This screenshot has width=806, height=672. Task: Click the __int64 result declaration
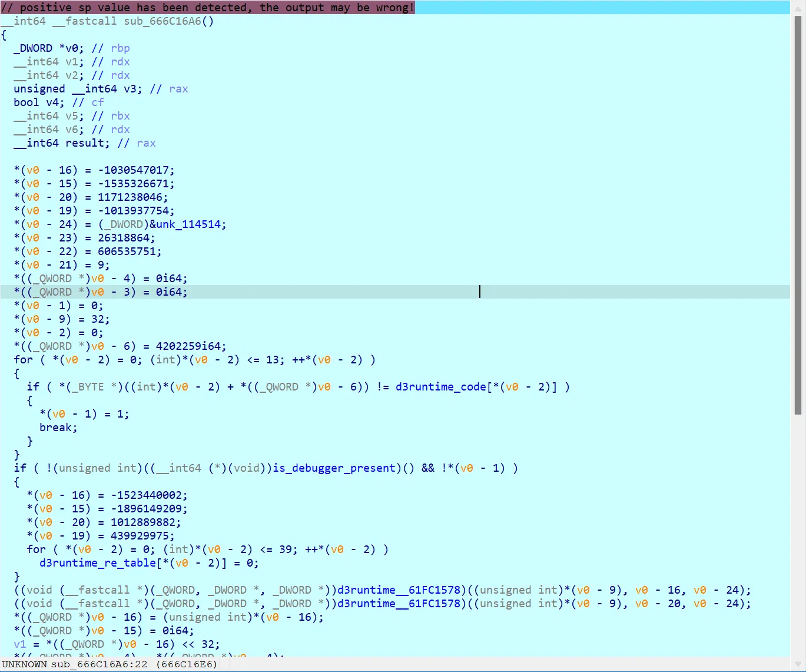[x=85, y=143]
